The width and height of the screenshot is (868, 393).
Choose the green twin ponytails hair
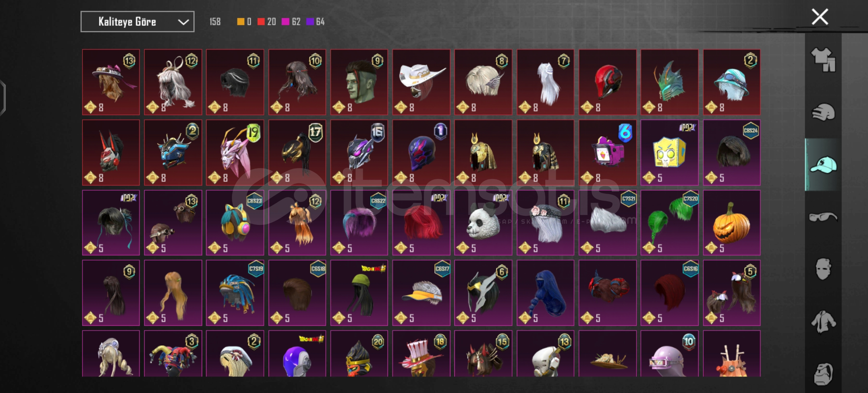(x=670, y=223)
